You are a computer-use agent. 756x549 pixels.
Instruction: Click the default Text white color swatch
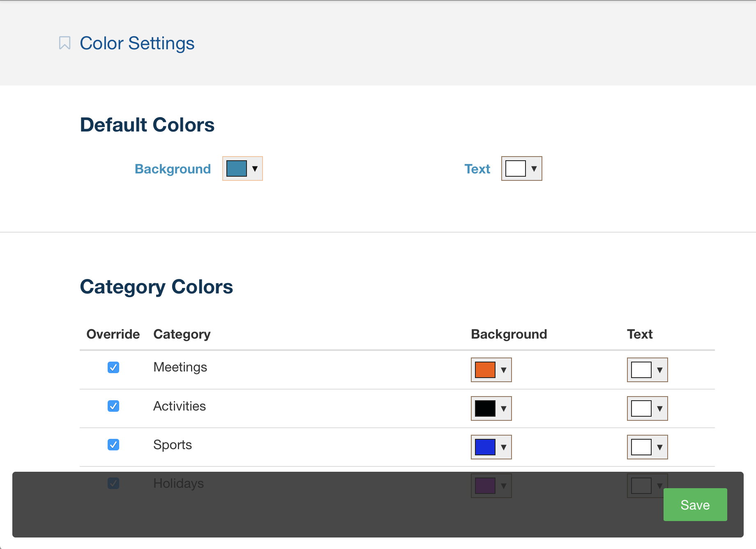[516, 168]
